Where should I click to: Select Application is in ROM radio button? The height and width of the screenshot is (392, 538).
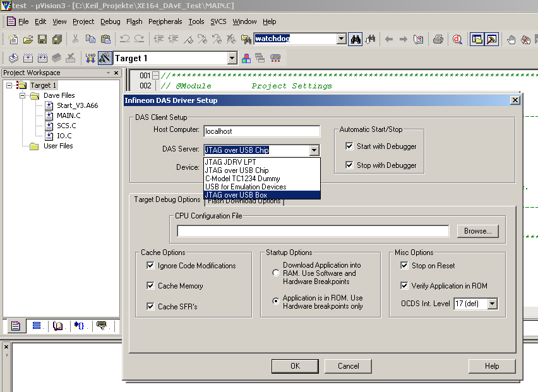click(x=275, y=301)
